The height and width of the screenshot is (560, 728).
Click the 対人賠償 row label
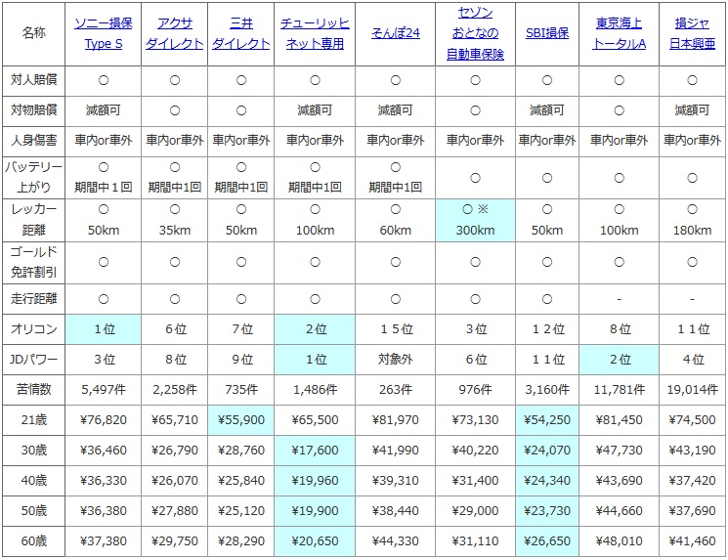33,80
